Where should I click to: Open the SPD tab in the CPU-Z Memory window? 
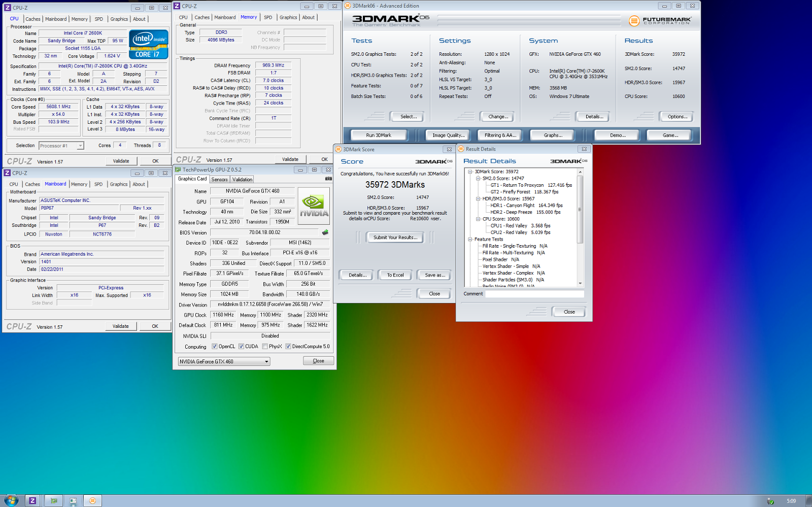coord(268,17)
